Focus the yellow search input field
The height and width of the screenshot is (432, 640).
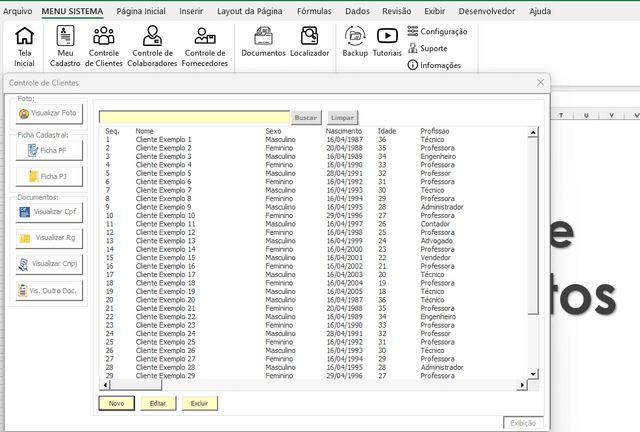coord(194,117)
